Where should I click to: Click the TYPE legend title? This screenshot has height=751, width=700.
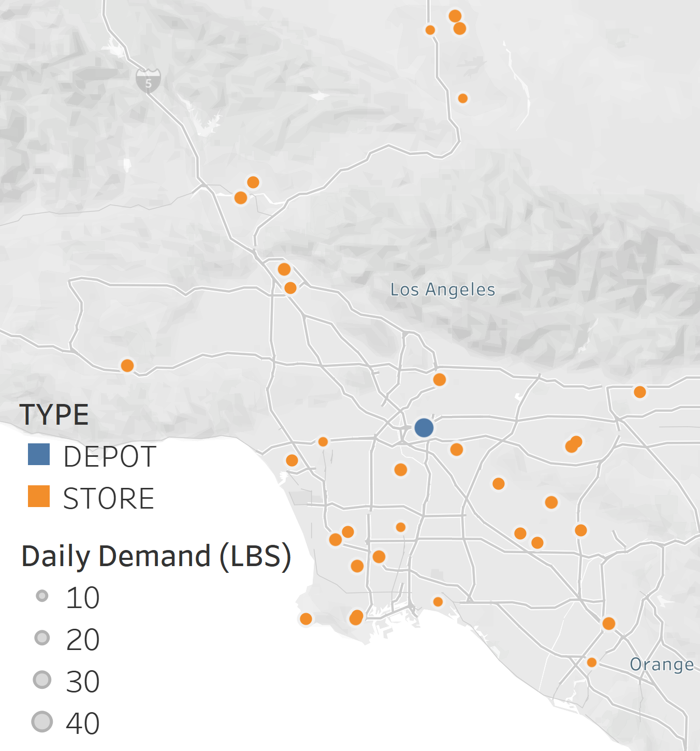coord(54,414)
